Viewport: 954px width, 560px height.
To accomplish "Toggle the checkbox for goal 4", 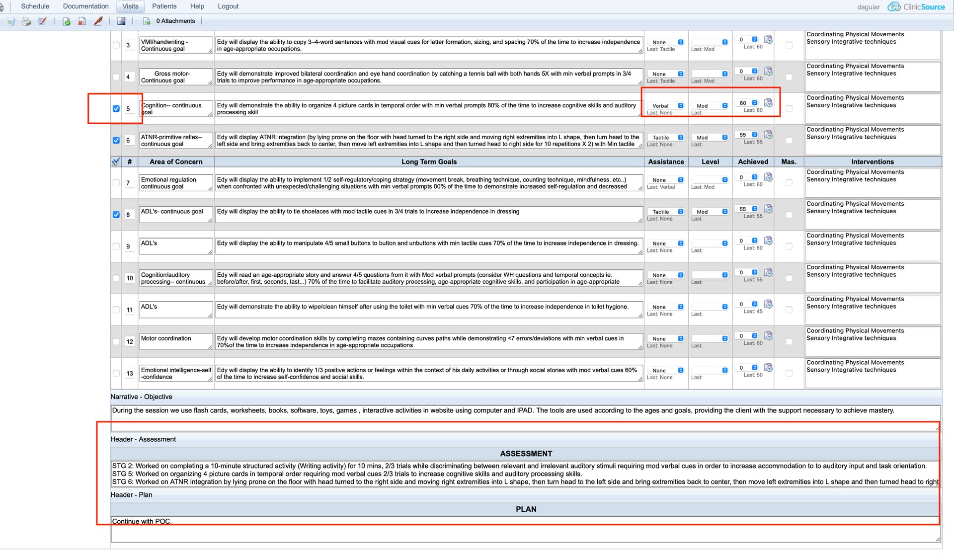I will 116,77.
